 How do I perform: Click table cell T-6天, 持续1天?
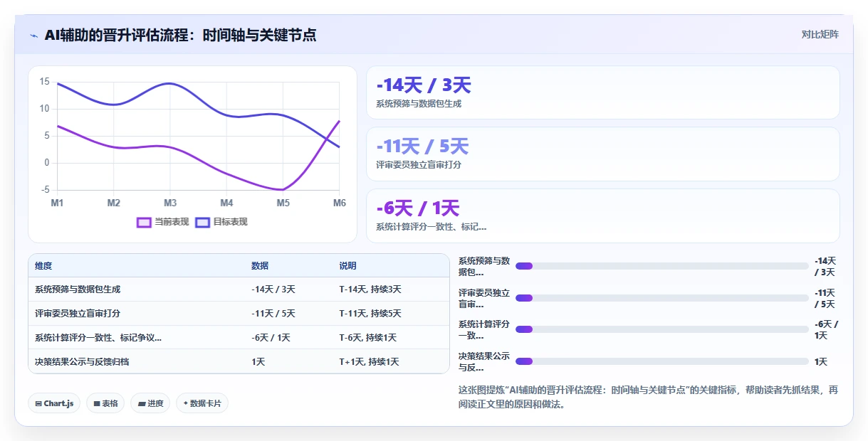368,338
